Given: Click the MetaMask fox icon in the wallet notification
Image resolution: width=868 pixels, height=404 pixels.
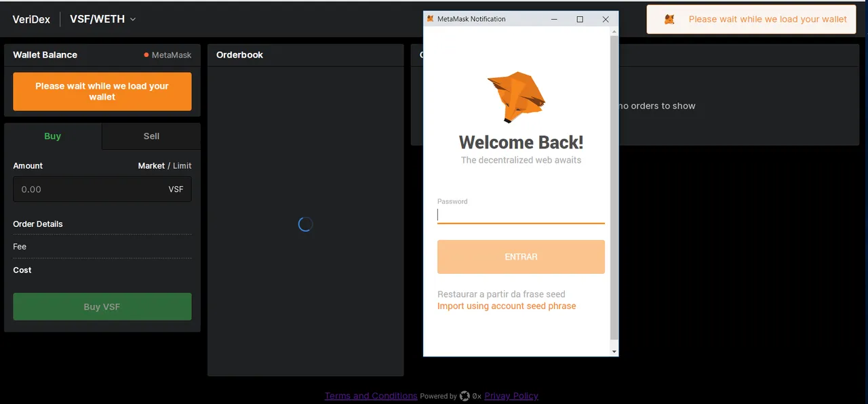Looking at the screenshot, I should click(x=669, y=20).
